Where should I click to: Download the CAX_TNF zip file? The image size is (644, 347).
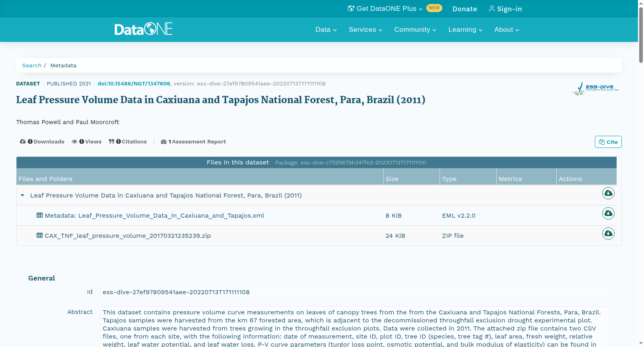(608, 233)
